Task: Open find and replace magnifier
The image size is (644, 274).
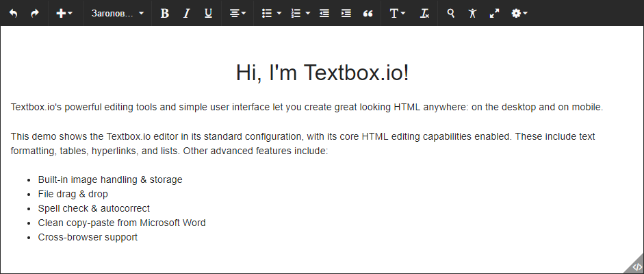Action: pyautogui.click(x=450, y=13)
